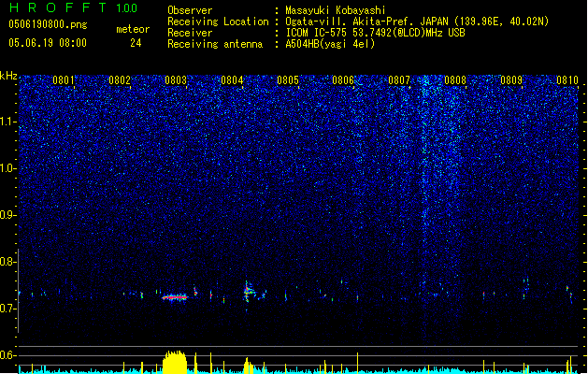588x374 pixels.
Task: Click the 'Receiver' field label
Action: (x=190, y=33)
